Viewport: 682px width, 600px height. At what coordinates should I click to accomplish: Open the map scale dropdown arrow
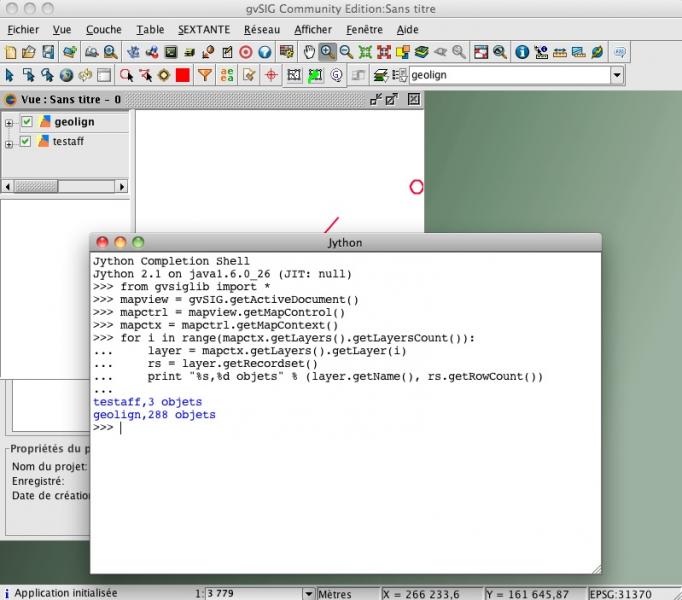pyautogui.click(x=307, y=593)
